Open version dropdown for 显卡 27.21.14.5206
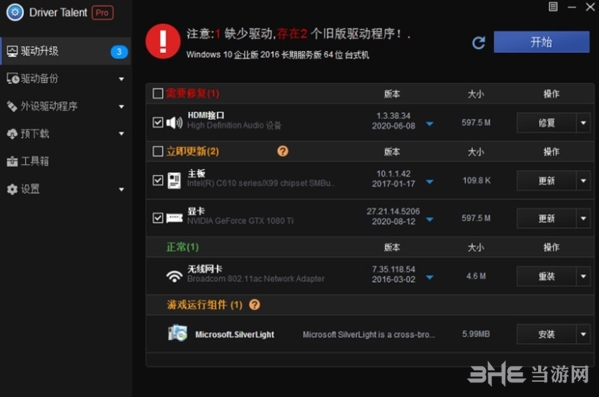The width and height of the screenshot is (599, 397). point(430,220)
